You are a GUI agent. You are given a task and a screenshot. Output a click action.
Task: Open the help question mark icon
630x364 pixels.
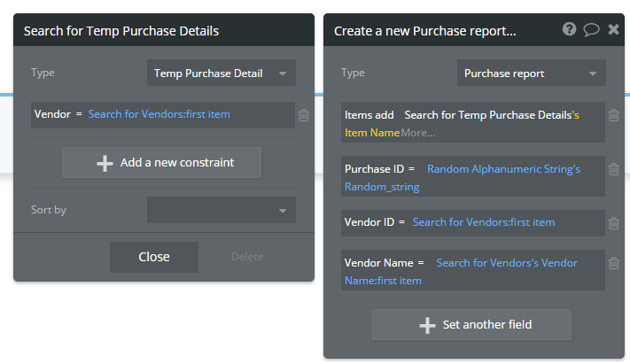[570, 29]
